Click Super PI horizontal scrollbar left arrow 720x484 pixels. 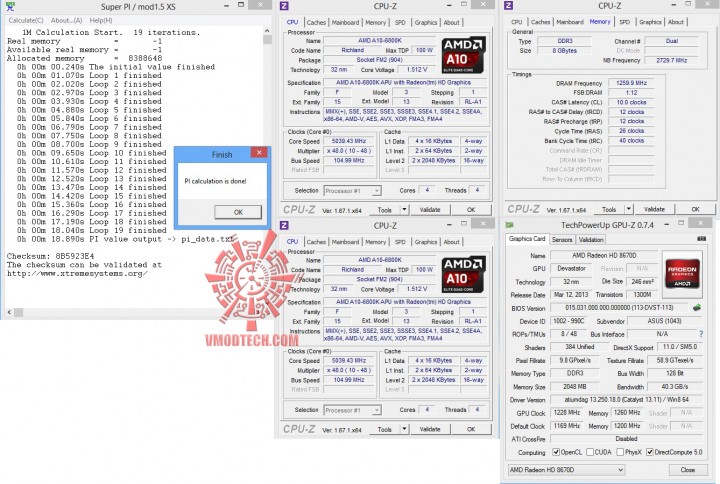[9, 312]
